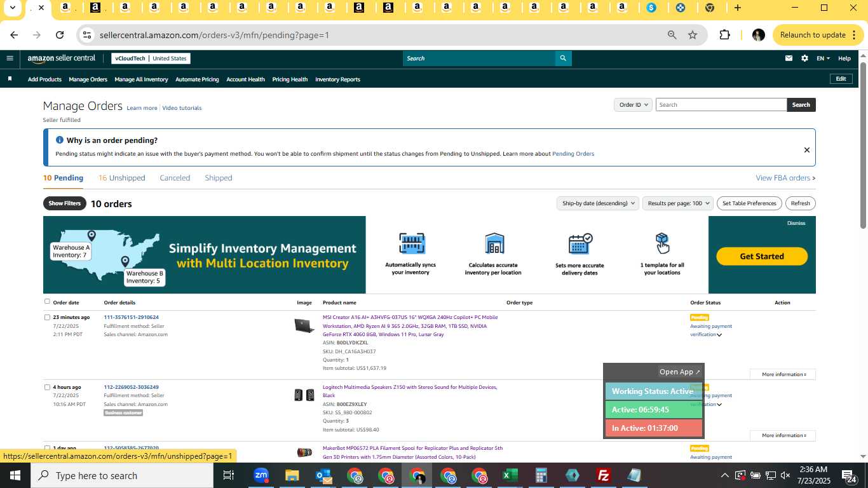Open the Order ID search type dropdown
The image size is (868, 488).
click(633, 105)
